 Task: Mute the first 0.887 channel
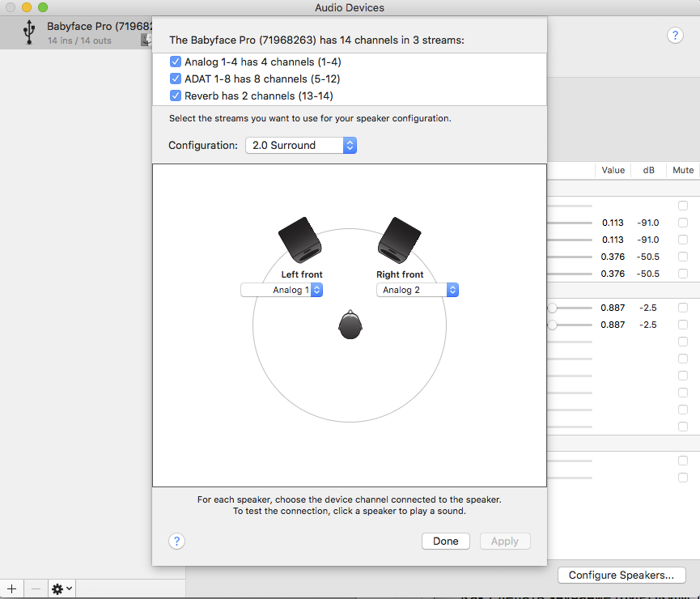click(682, 308)
